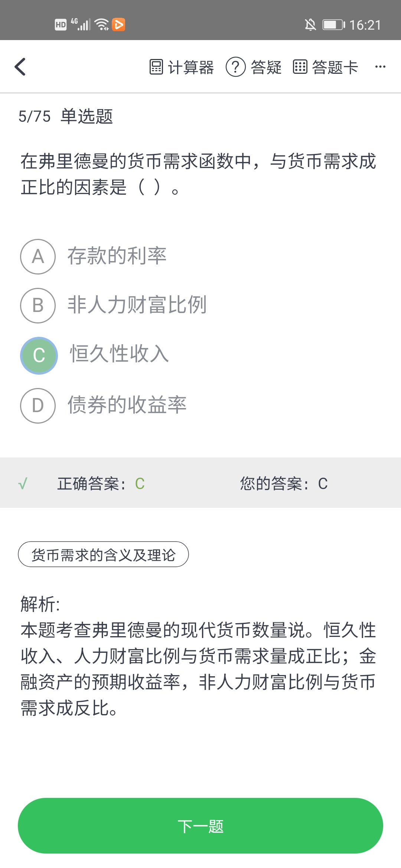The image size is (401, 868).
Task: Tap the muted notification bell icon
Action: pos(310,25)
